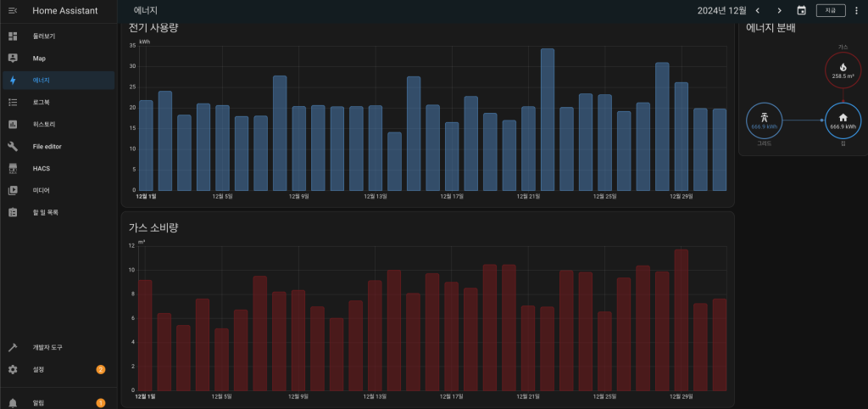Viewport: 868px width, 409px height.
Task: Click the File editor wrench icon
Action: (x=13, y=146)
